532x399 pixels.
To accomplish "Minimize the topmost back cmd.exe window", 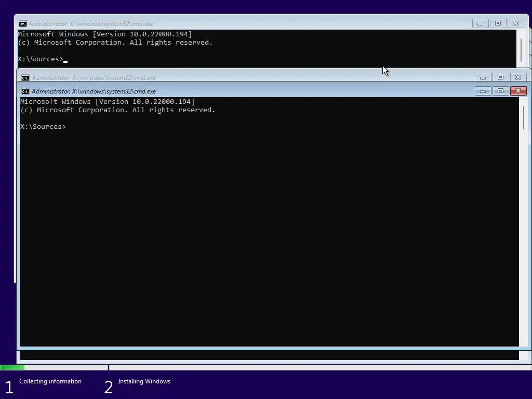I will pos(480,23).
